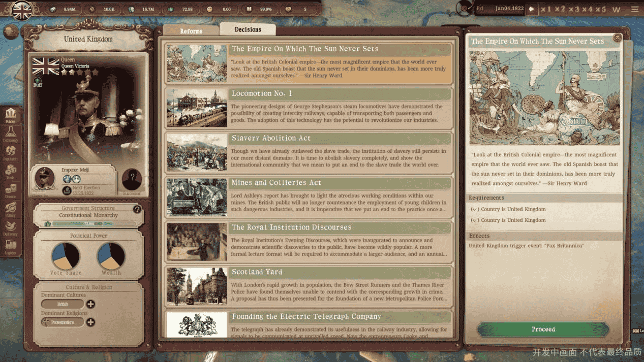The height and width of the screenshot is (362, 644).
Task: Open the Military sidebar panel
Action: tap(10, 209)
